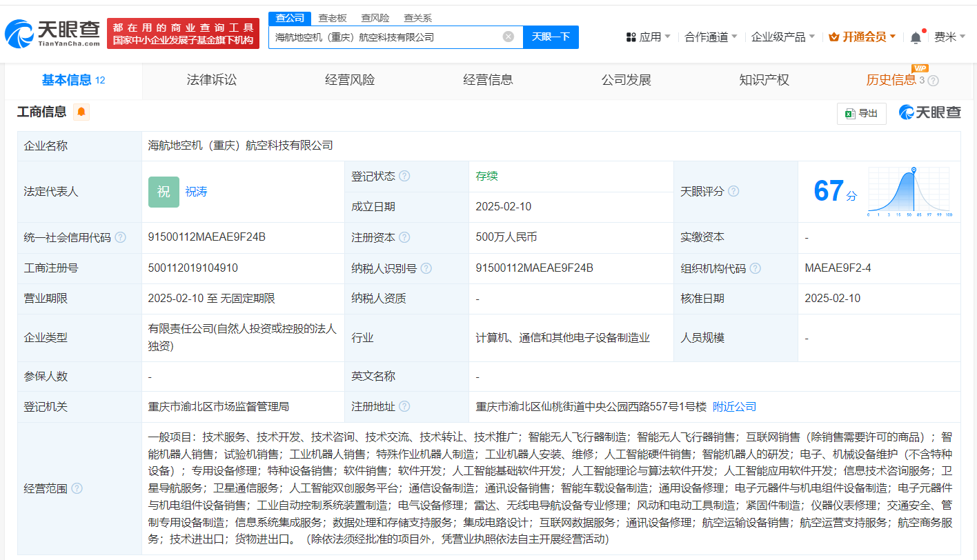Click the orange alert bell beside 工商信息
Screen dimensions: 977x560
click(x=81, y=112)
